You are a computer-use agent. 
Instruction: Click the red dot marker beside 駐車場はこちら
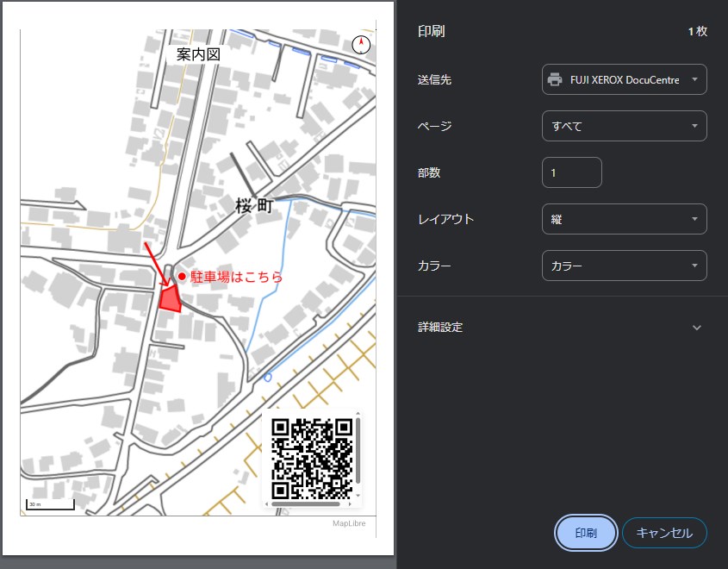(x=182, y=277)
